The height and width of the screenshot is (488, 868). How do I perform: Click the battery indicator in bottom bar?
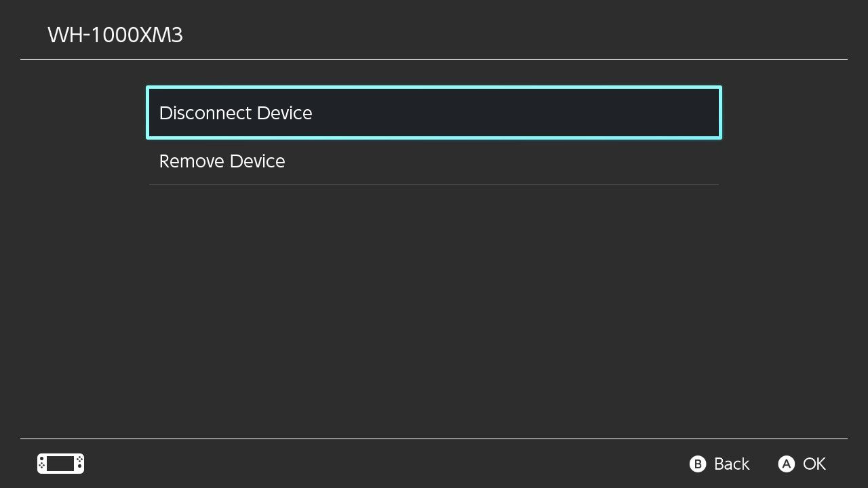(60, 464)
